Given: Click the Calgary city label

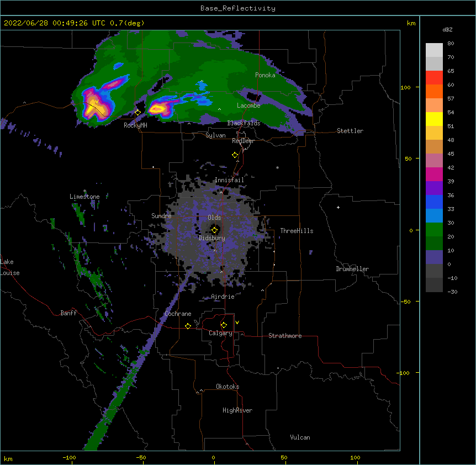Looking at the screenshot, I should click(221, 333).
